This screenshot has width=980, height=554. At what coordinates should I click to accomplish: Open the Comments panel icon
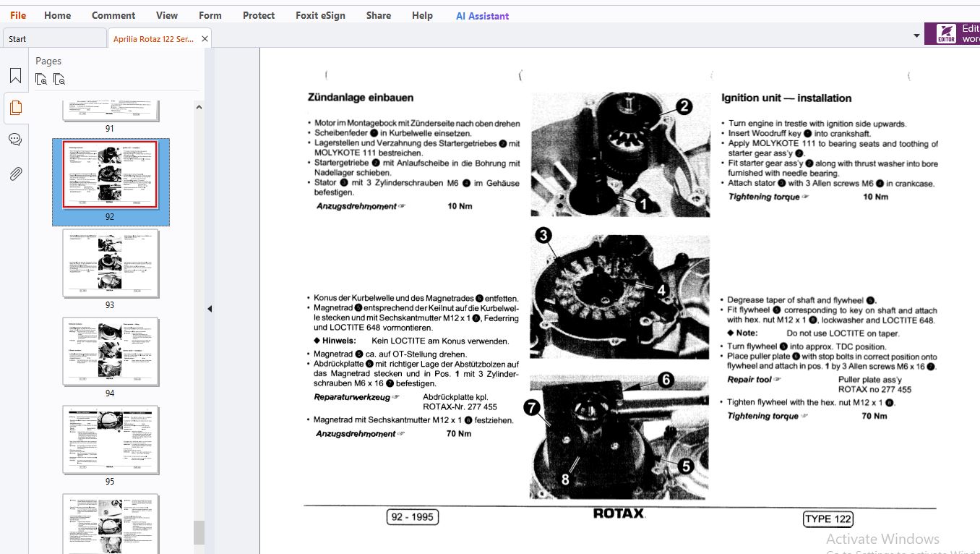(x=15, y=140)
